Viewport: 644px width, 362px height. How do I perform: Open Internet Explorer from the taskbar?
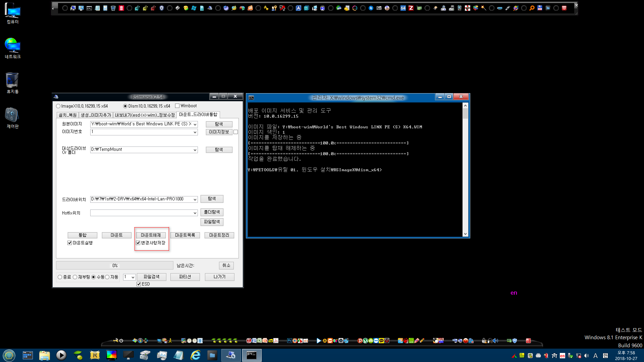point(195,355)
